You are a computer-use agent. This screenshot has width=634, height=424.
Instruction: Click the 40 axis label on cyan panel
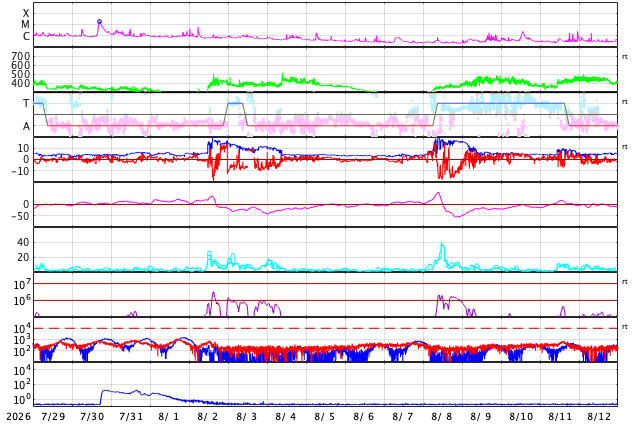[x=23, y=242]
